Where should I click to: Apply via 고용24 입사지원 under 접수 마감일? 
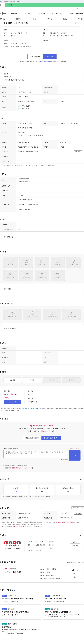[x=12, y=402]
